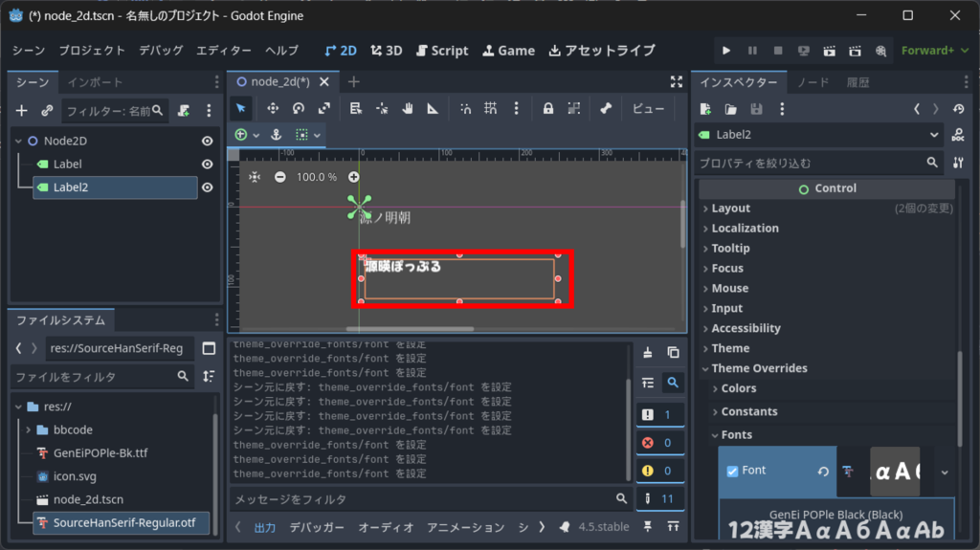Click the プロパティを絞り込む filter field
This screenshot has width=980, height=550.
click(x=810, y=164)
